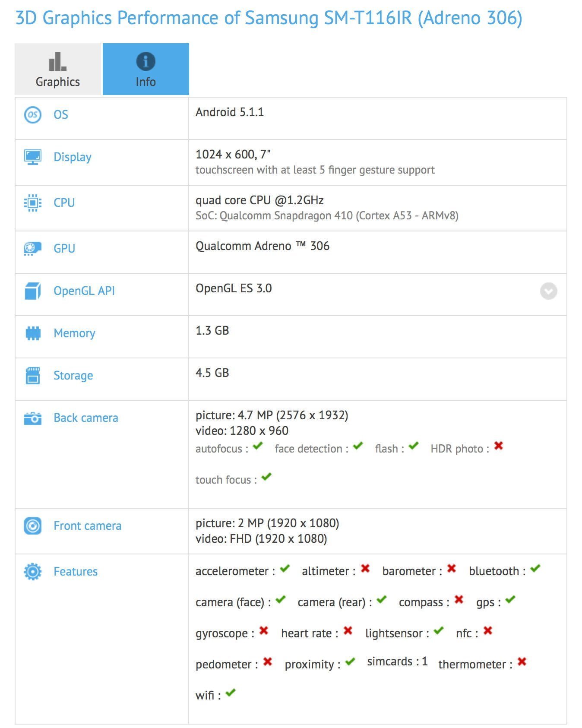The image size is (582, 728).
Task: Click the SoC Qualcomm Snapdragon 410 text
Action: click(x=327, y=215)
